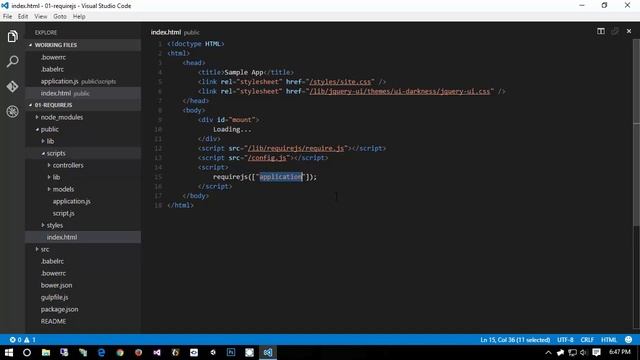Viewport: 640px width, 360px height.
Task: Open gulpfile.js file
Action: [83, 297]
